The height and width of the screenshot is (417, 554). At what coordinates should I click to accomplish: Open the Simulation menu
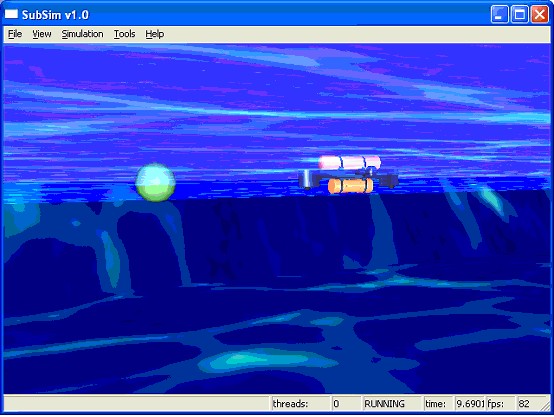point(82,34)
